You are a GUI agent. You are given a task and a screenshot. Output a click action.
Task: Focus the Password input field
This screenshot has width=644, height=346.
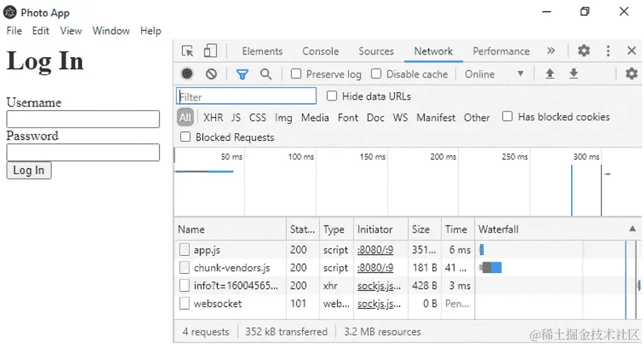(x=83, y=152)
